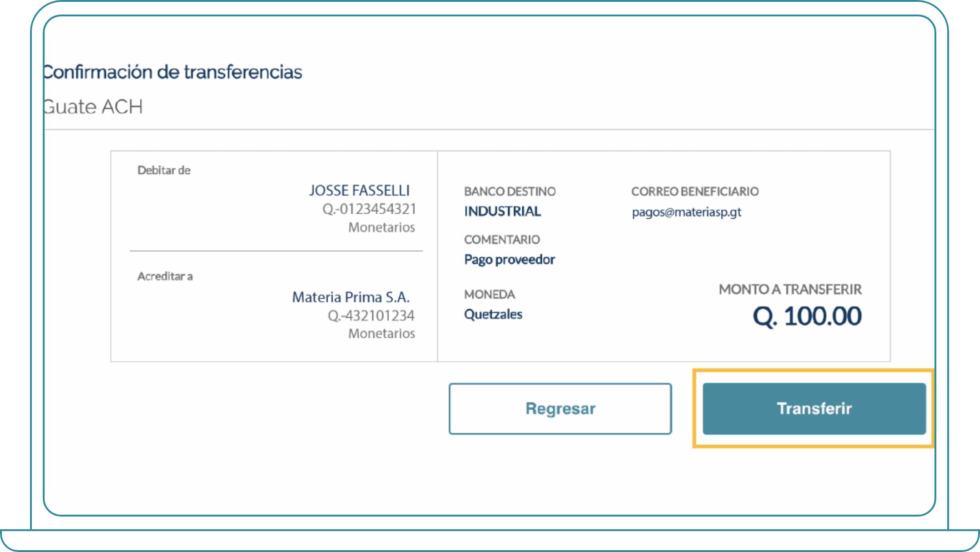980x552 pixels.
Task: Click credit account number Q.-432101234
Action: point(371,315)
